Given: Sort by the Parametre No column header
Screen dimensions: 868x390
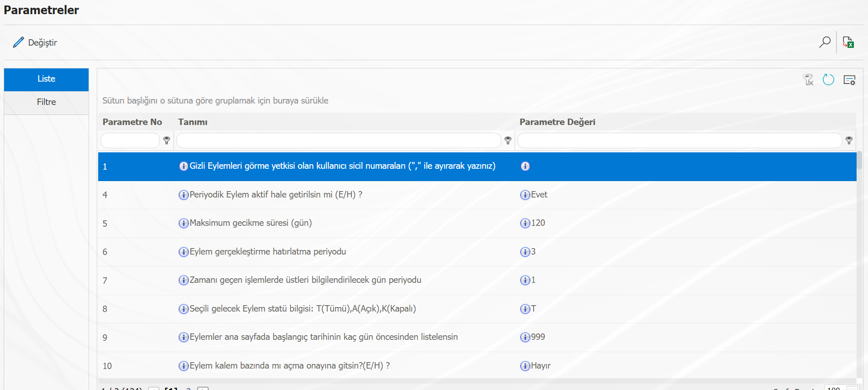Looking at the screenshot, I should (x=132, y=122).
